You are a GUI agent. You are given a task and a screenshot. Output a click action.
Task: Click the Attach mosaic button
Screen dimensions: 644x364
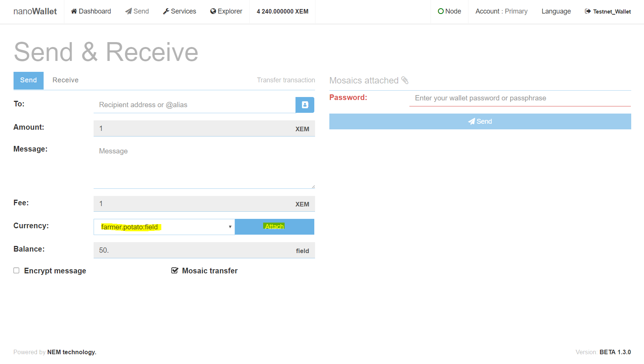click(274, 227)
